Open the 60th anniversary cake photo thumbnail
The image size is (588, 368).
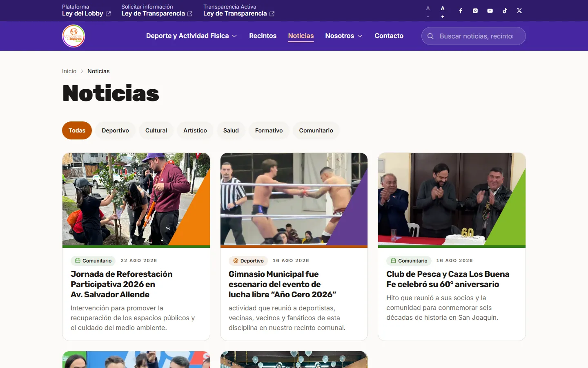452,199
